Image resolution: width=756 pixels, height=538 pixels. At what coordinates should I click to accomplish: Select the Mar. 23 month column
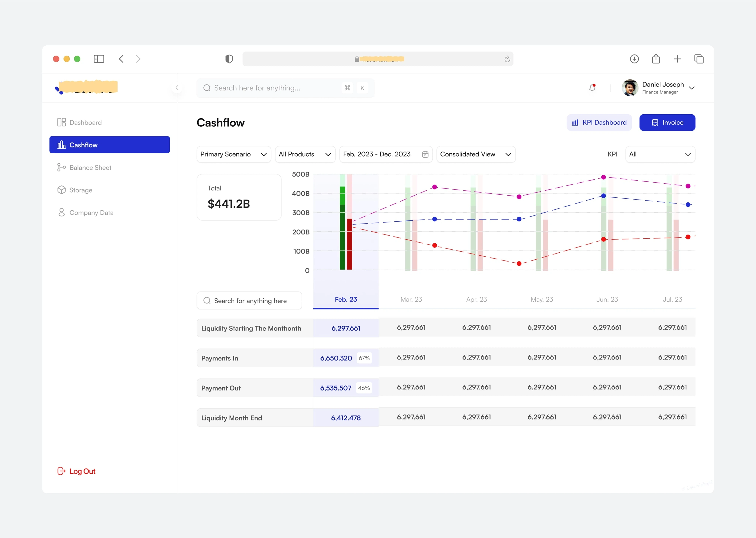pyautogui.click(x=411, y=300)
